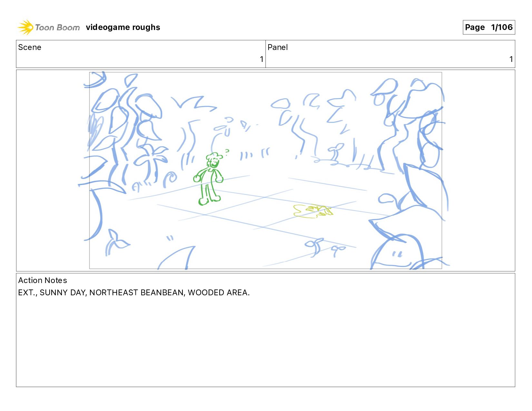Viewport: 532px width, 411px height.
Task: Click the Panel number 1 value
Action: (x=511, y=59)
